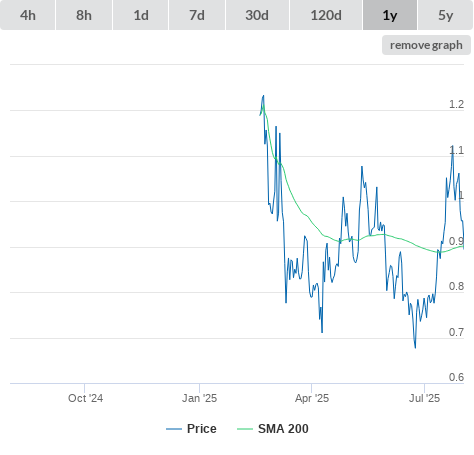Click the Apr '25 axis label
Image resolution: width=474 pixels, height=455 pixels.
(312, 398)
